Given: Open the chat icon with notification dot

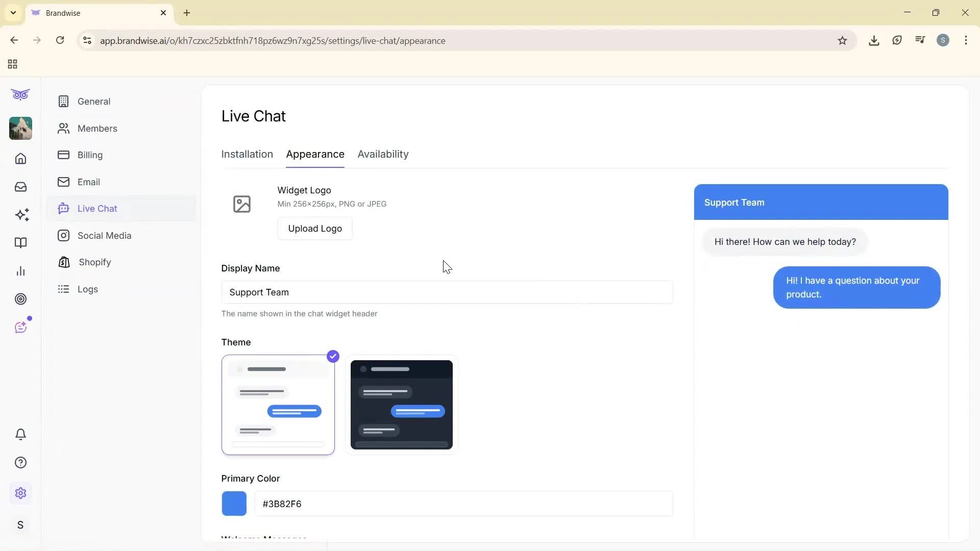Looking at the screenshot, I should click(x=20, y=327).
